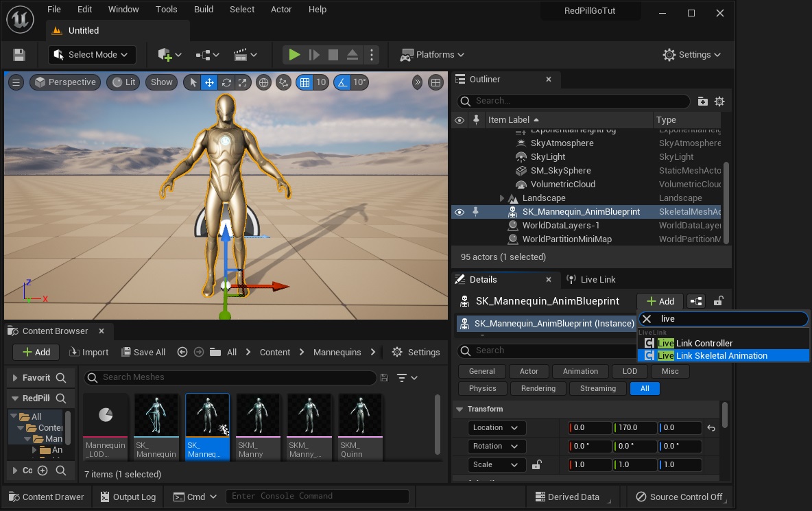Click the Play in editor button
Screen dimensions: 812x511
pyautogui.click(x=294, y=55)
